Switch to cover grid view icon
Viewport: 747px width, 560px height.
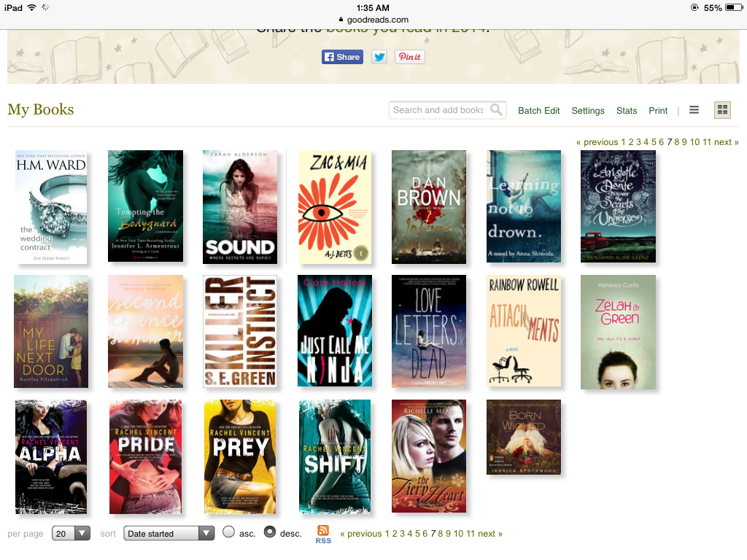(x=722, y=110)
